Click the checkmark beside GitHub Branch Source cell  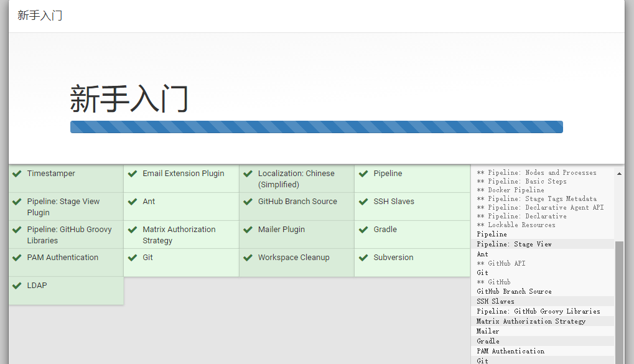pos(248,202)
